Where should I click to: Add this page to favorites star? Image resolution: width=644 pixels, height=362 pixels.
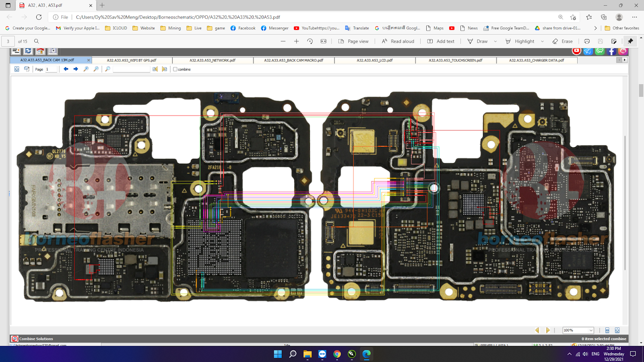[x=573, y=17]
